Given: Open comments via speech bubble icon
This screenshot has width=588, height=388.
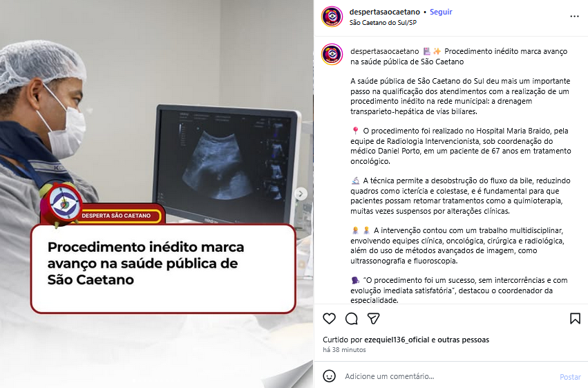Looking at the screenshot, I should pos(352,319).
